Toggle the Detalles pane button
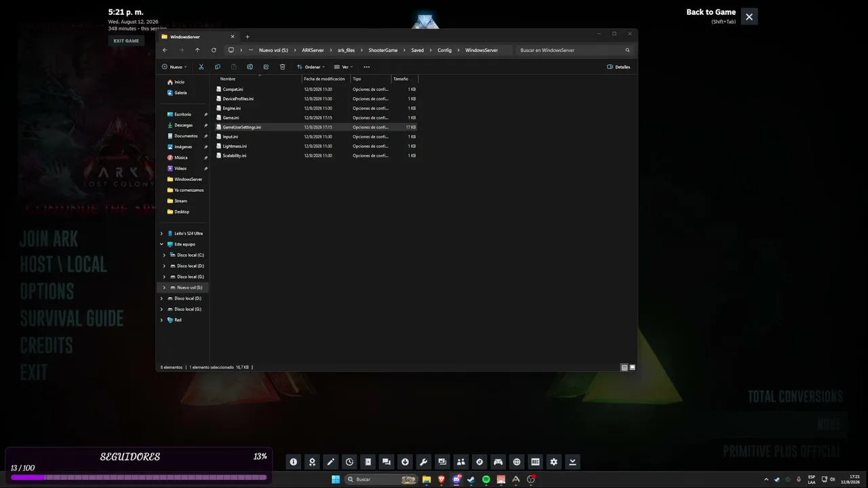This screenshot has height=488, width=868. pos(618,67)
